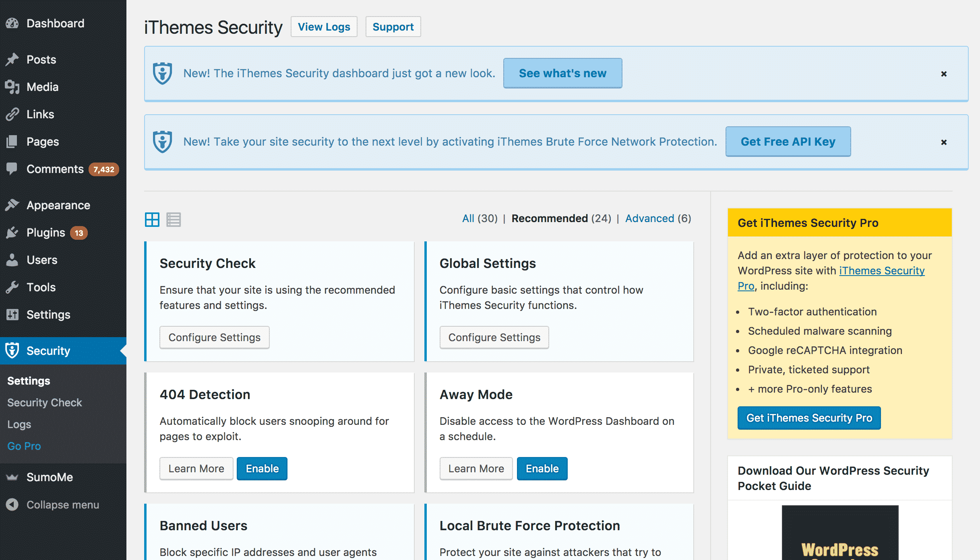This screenshot has width=980, height=560.
Task: Open Users menu item
Action: click(x=42, y=260)
